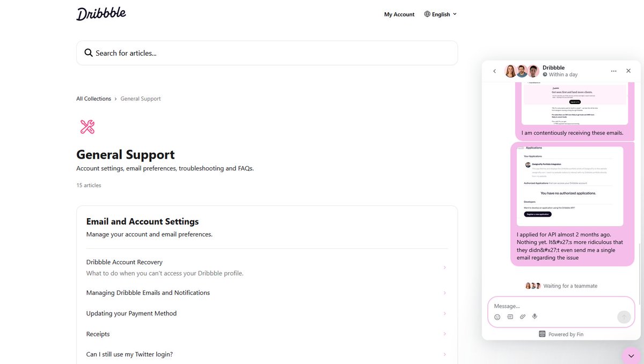Start voice recording with microphone icon
The height and width of the screenshot is (364, 644).
535,317
